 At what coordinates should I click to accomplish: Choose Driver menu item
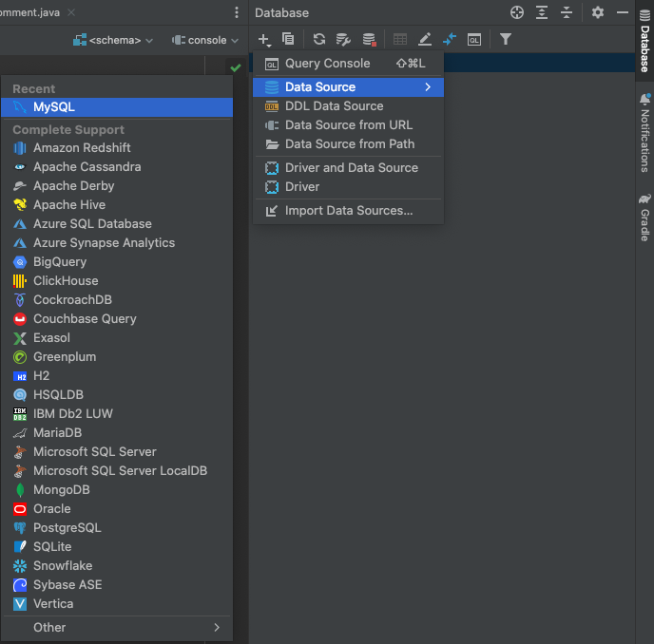tap(348, 187)
